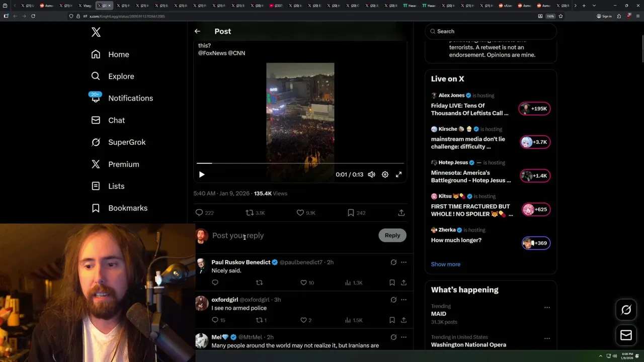
Task: Like oxfordgirl's comment with 2 likes
Action: tap(306, 320)
